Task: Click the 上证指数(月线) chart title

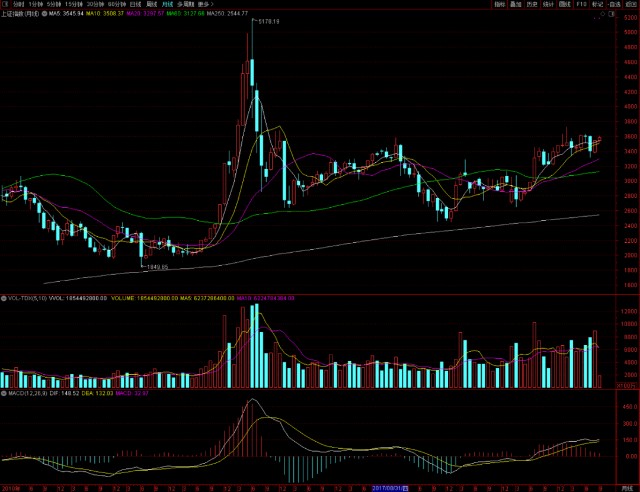Action: (x=20, y=13)
